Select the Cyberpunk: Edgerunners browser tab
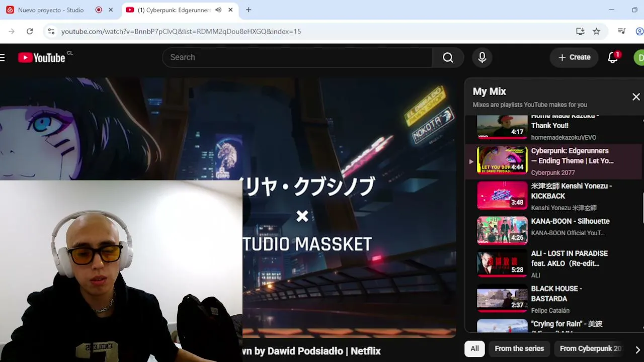Screen dimensions: 644x362 pos(180,10)
